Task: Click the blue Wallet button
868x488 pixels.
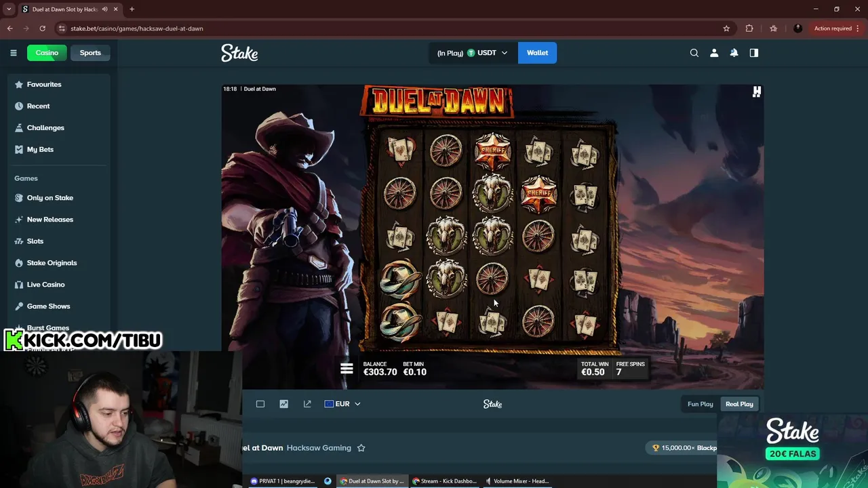Action: [537, 53]
